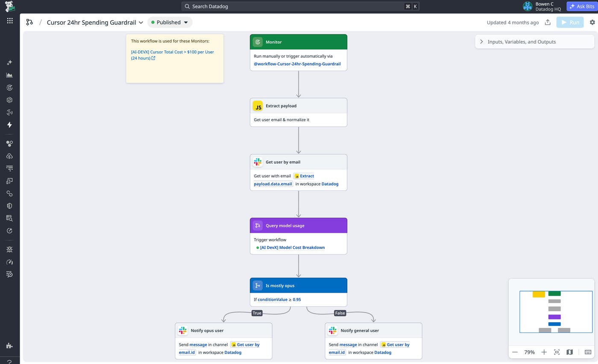Image resolution: width=598 pixels, height=364 pixels.
Task: Click Datadog workspace link in Get user by email
Action: tap(330, 184)
